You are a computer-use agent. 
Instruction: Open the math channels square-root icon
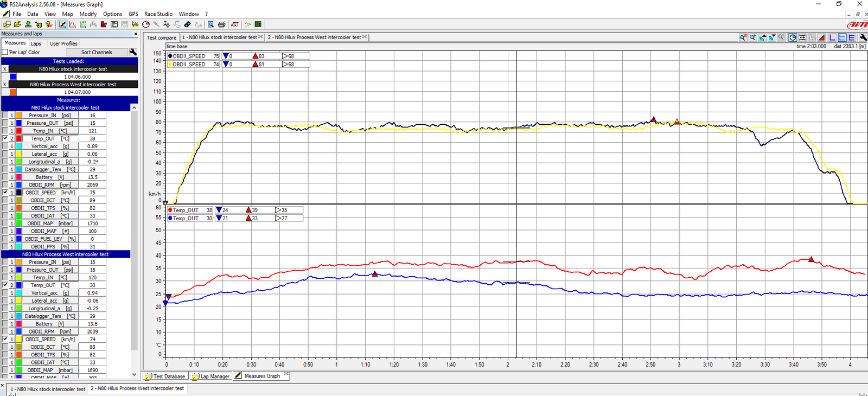click(234, 24)
